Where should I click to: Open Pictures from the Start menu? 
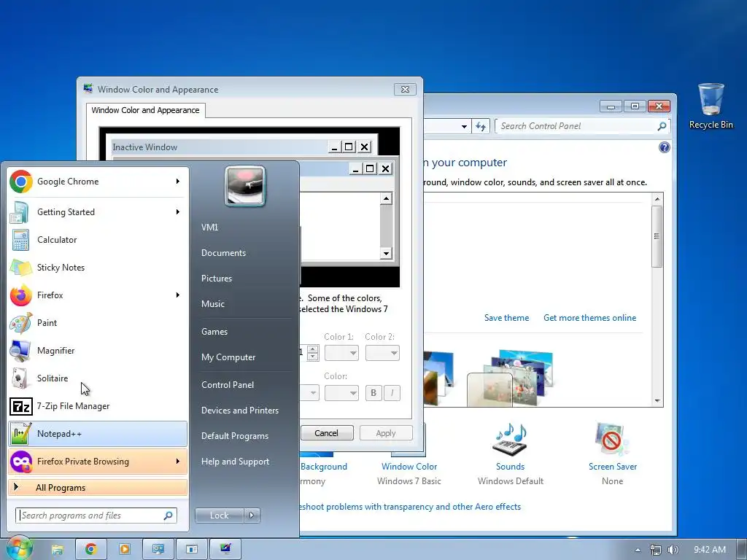point(217,279)
